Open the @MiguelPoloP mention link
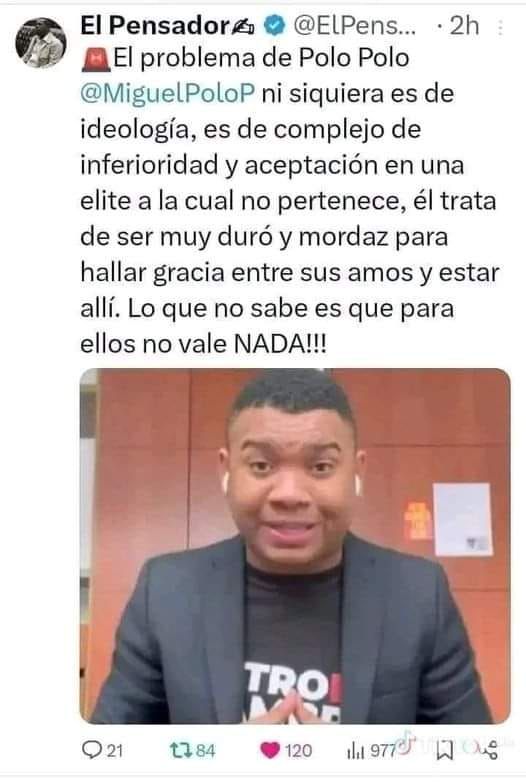The height and width of the screenshot is (783, 526). click(x=167, y=94)
